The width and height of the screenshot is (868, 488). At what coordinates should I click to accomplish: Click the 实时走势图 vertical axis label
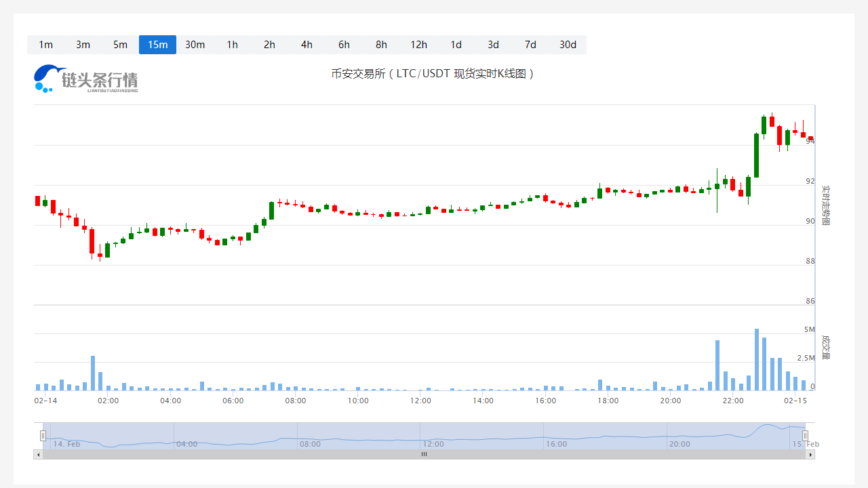[825, 205]
